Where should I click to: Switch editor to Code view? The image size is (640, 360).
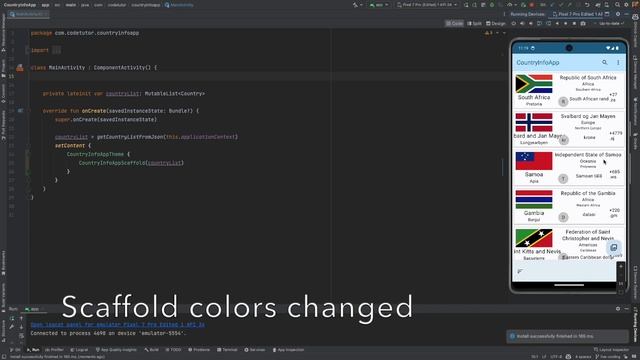454,24
